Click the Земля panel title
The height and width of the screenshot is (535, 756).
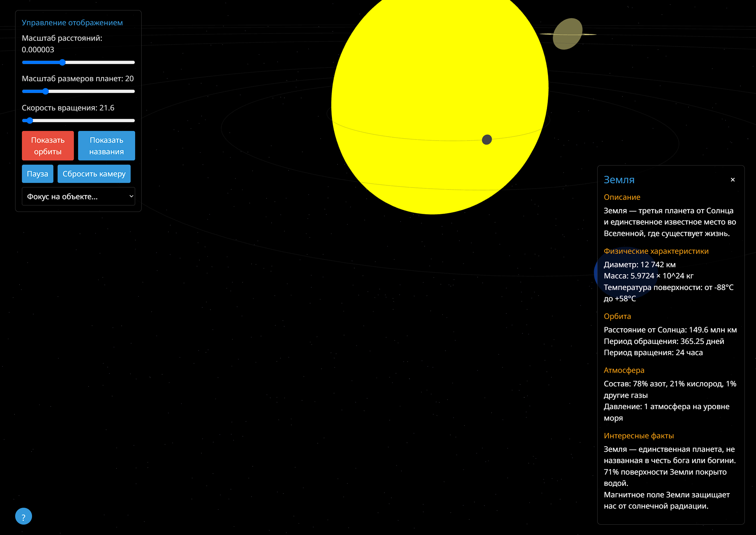(x=619, y=180)
